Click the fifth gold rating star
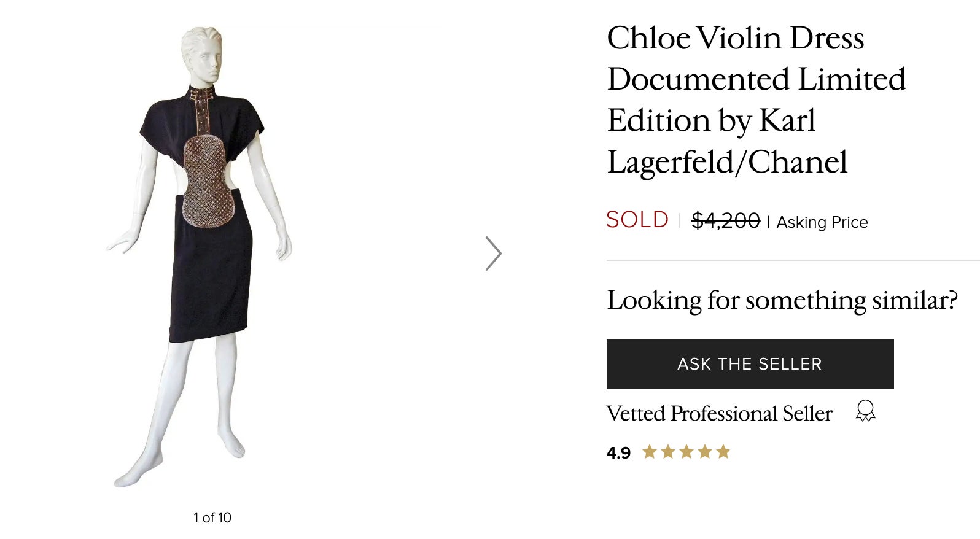980x539 pixels. coord(723,452)
